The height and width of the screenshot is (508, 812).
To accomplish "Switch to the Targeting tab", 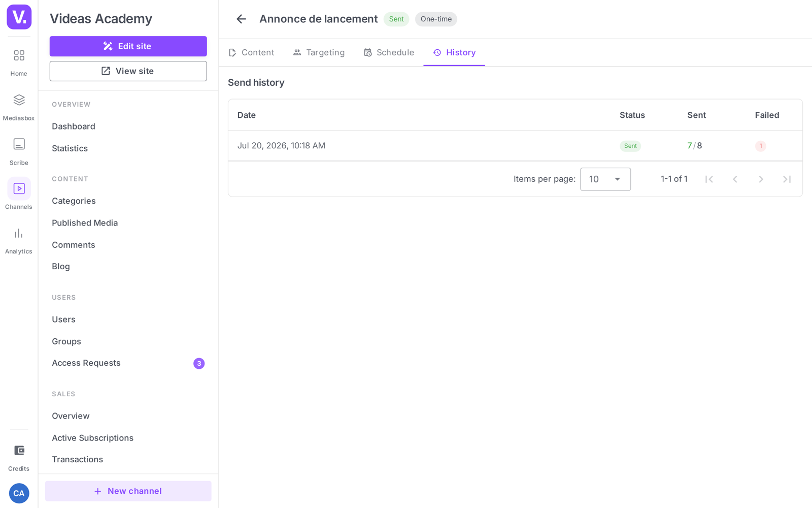I will pyautogui.click(x=319, y=53).
